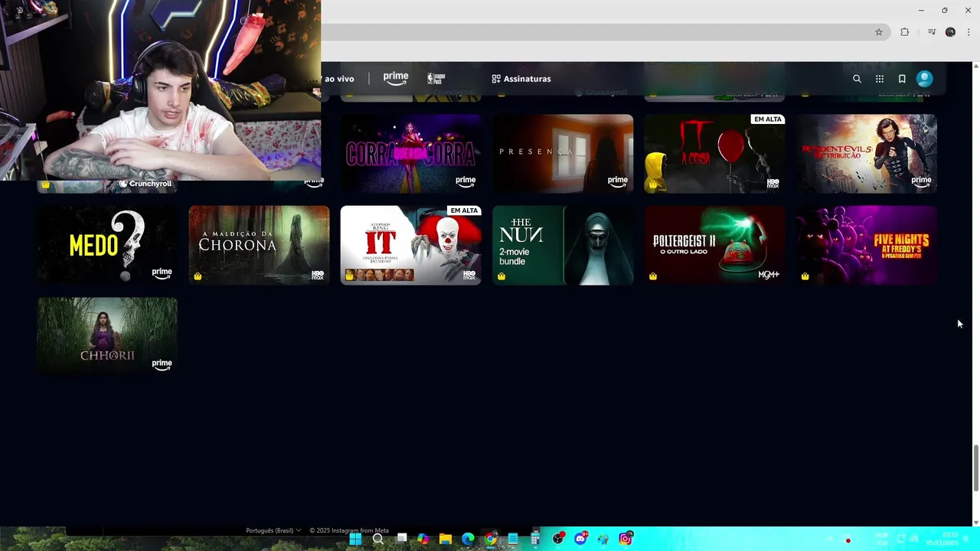This screenshot has width=980, height=551.
Task: Open the IT A Coisa thumbnail
Action: click(714, 153)
